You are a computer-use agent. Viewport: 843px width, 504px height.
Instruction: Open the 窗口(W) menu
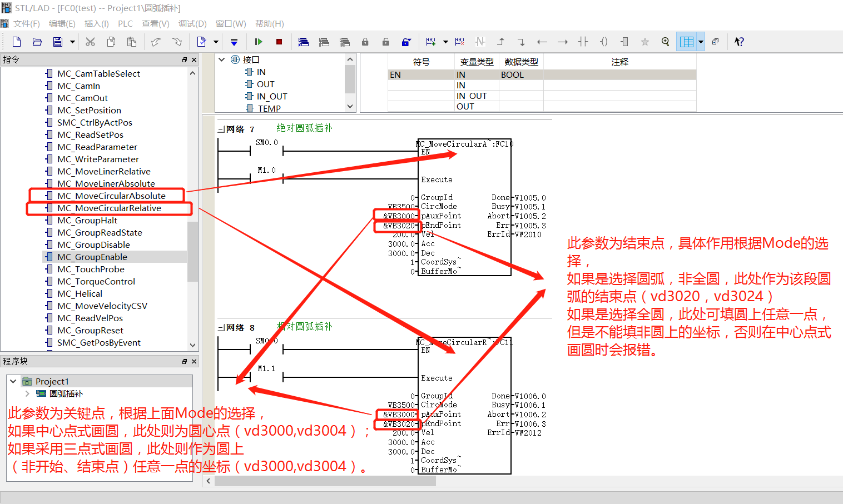pos(231,24)
